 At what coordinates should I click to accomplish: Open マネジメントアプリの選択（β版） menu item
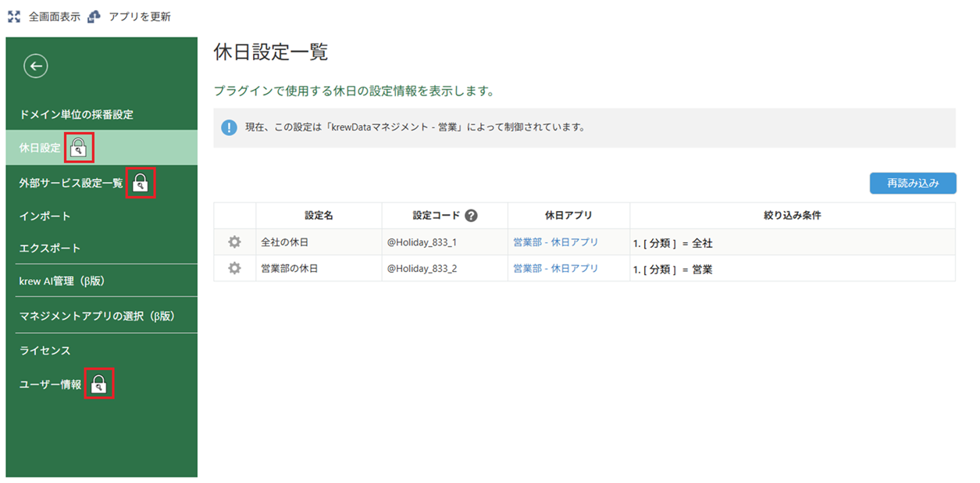coord(96,316)
